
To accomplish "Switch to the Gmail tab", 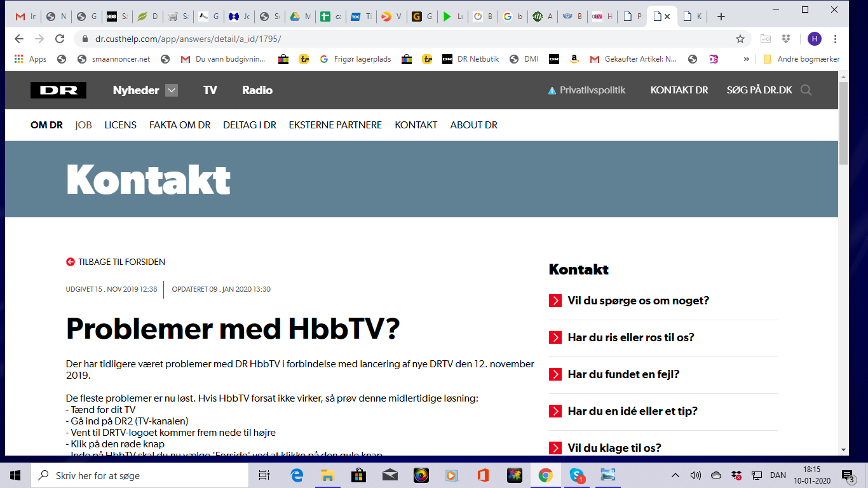I will click(25, 17).
